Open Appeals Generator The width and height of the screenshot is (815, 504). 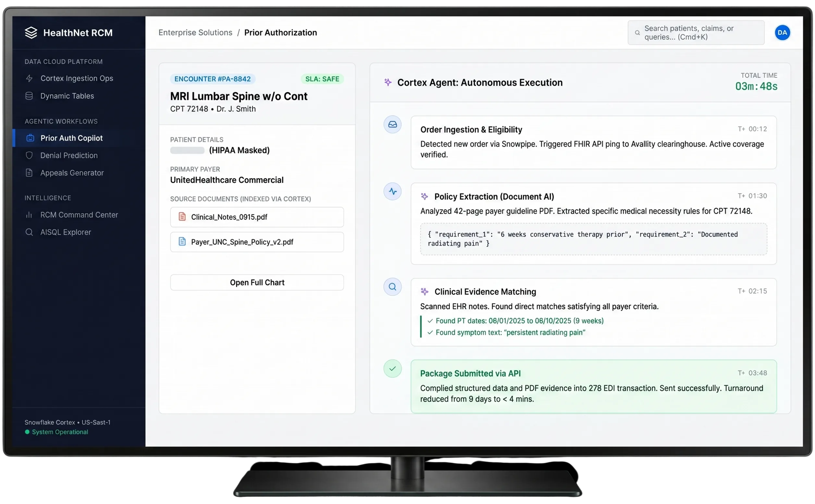(x=79, y=173)
